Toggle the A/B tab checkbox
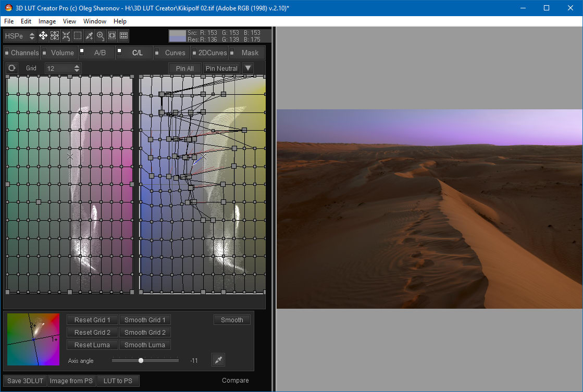The width and height of the screenshot is (583, 392). 82,50
